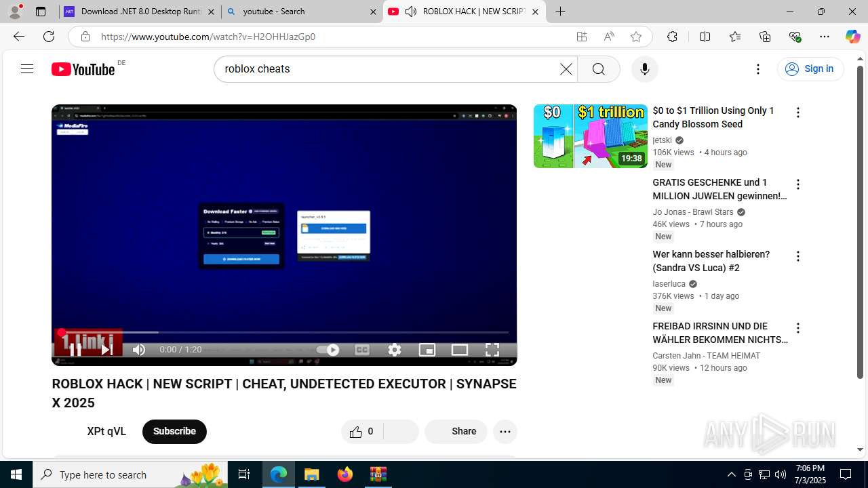The height and width of the screenshot is (488, 868).
Task: Open '$0 to $1 Trillion' video title
Action: click(713, 117)
